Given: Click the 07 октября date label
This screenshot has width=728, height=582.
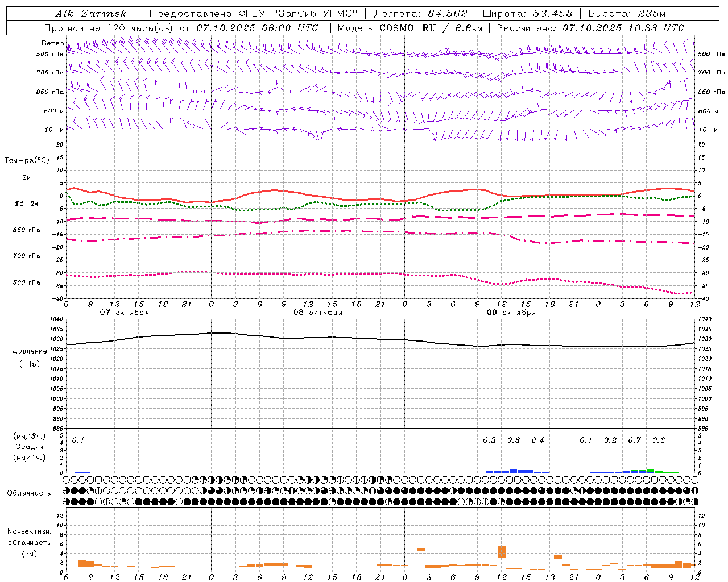Looking at the screenshot, I should 125,313.
